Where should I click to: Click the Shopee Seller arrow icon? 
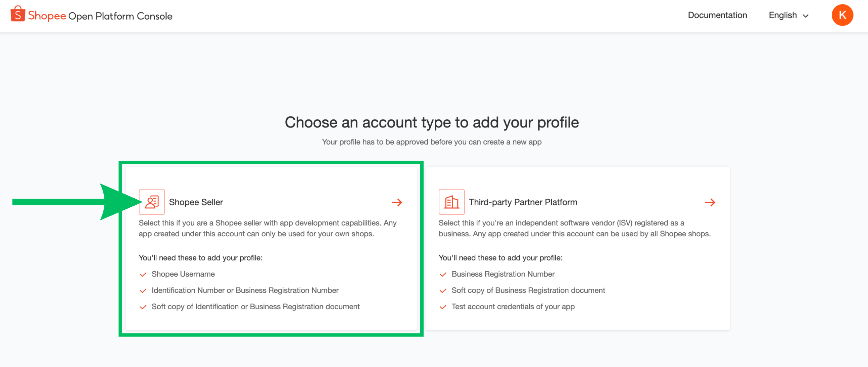(397, 202)
